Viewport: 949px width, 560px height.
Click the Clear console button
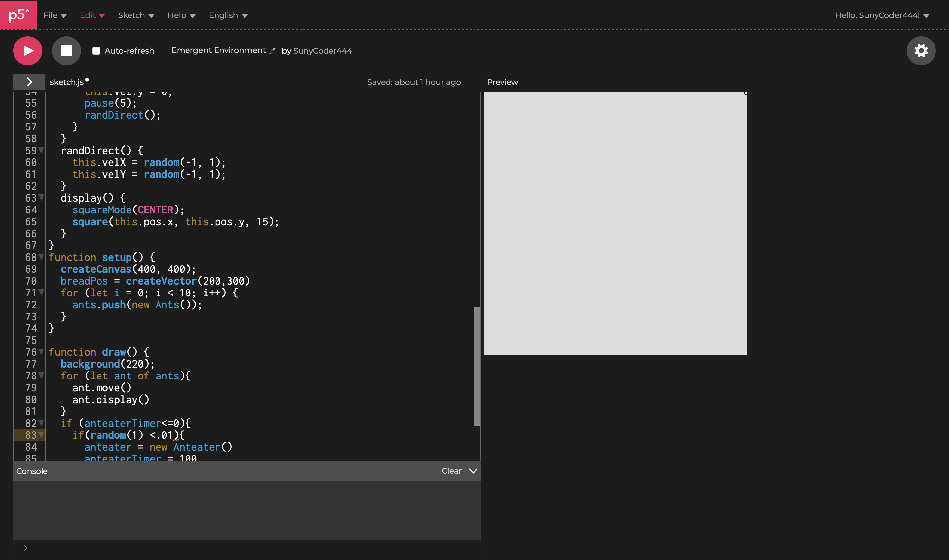[x=451, y=471]
